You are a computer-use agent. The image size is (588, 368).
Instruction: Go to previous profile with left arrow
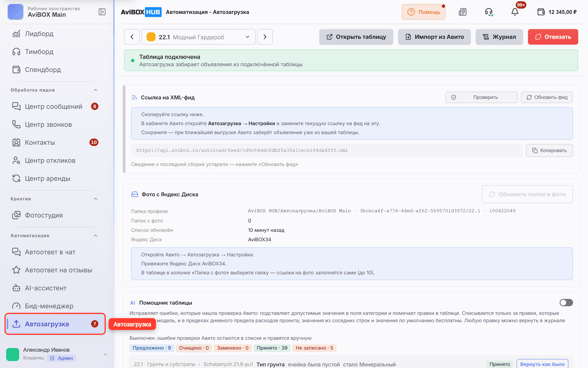[x=132, y=37]
